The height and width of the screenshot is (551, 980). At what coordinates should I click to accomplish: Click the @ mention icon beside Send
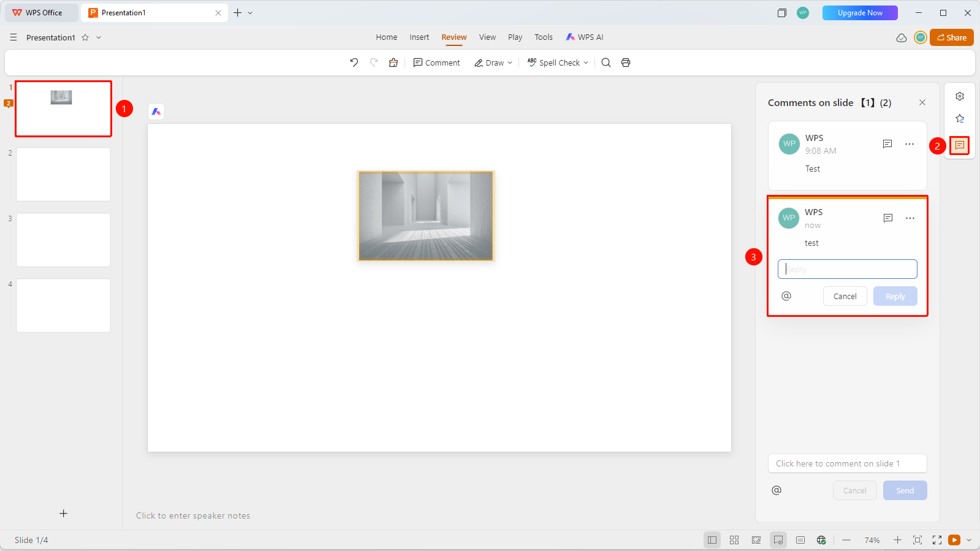point(777,490)
